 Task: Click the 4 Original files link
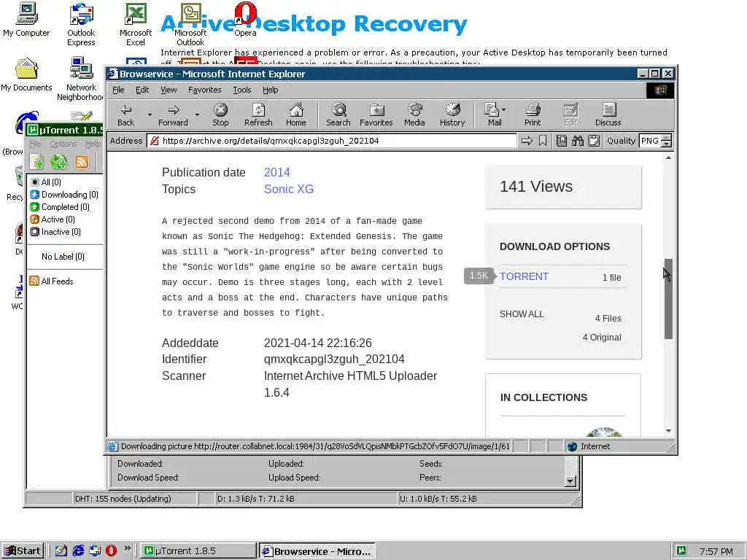coord(602,338)
